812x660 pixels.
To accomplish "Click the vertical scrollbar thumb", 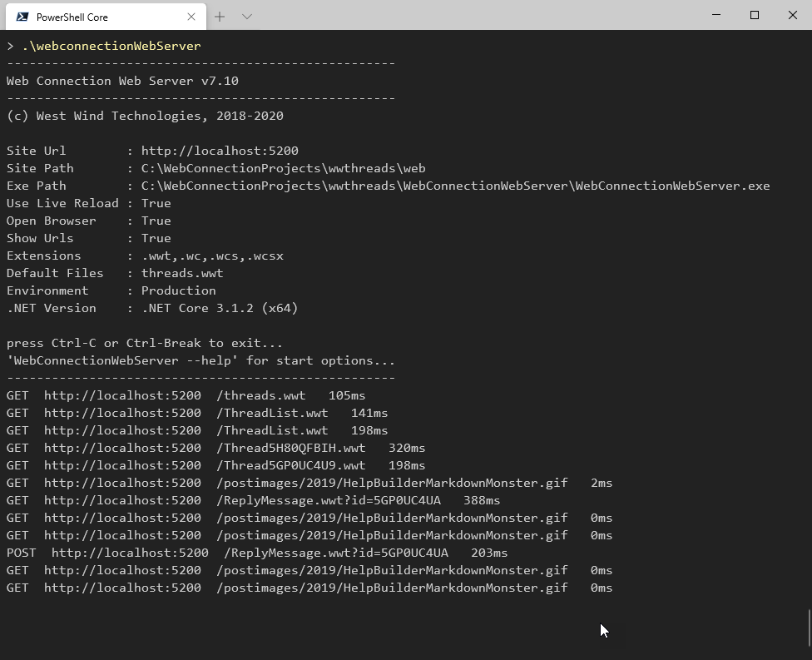I will pos(810,628).
